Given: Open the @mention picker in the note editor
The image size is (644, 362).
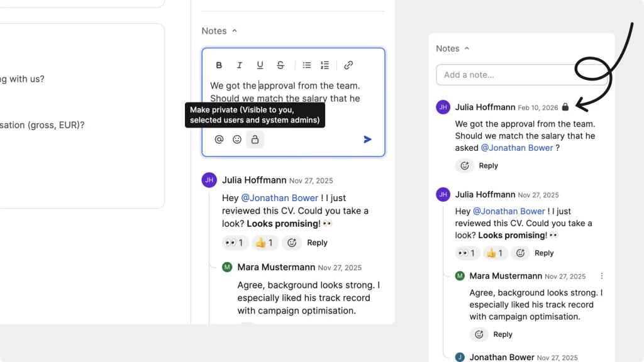Looking at the screenshot, I should (x=219, y=139).
